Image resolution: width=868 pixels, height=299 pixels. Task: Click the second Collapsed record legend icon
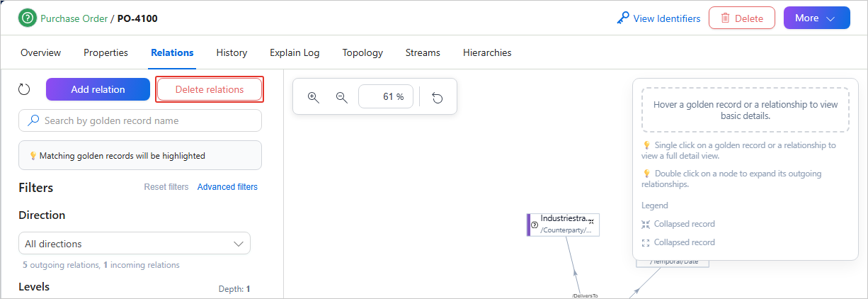[x=645, y=242]
